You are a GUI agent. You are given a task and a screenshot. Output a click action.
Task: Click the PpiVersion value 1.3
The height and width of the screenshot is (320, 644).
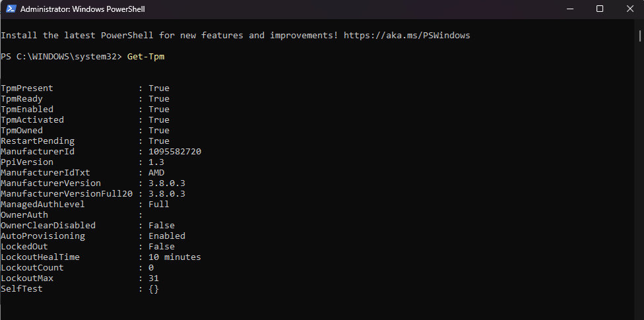point(156,162)
